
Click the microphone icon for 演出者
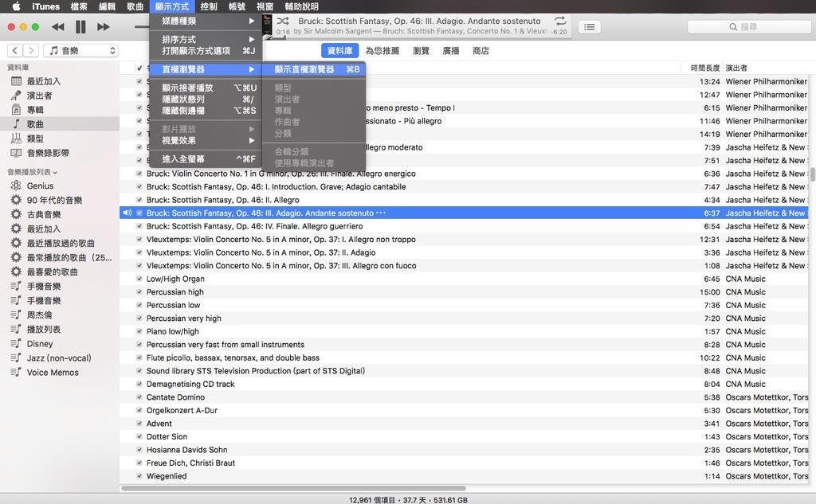coord(16,96)
